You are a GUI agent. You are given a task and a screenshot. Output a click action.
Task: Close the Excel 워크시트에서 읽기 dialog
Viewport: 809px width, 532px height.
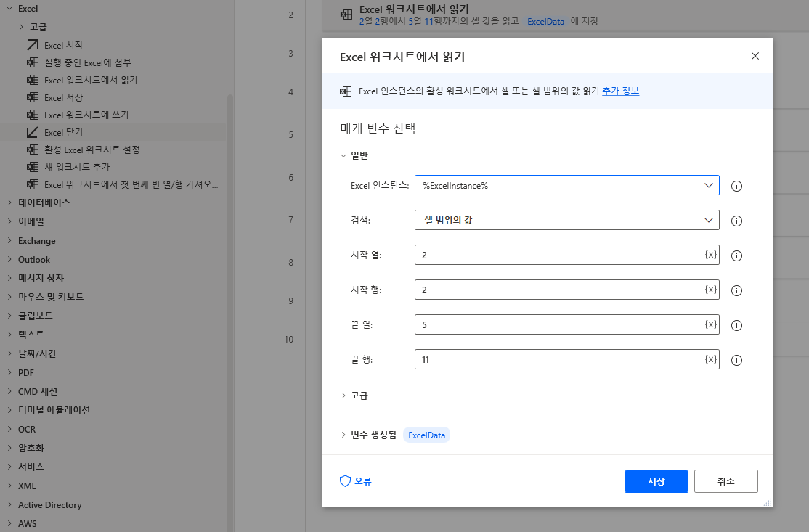click(x=755, y=56)
